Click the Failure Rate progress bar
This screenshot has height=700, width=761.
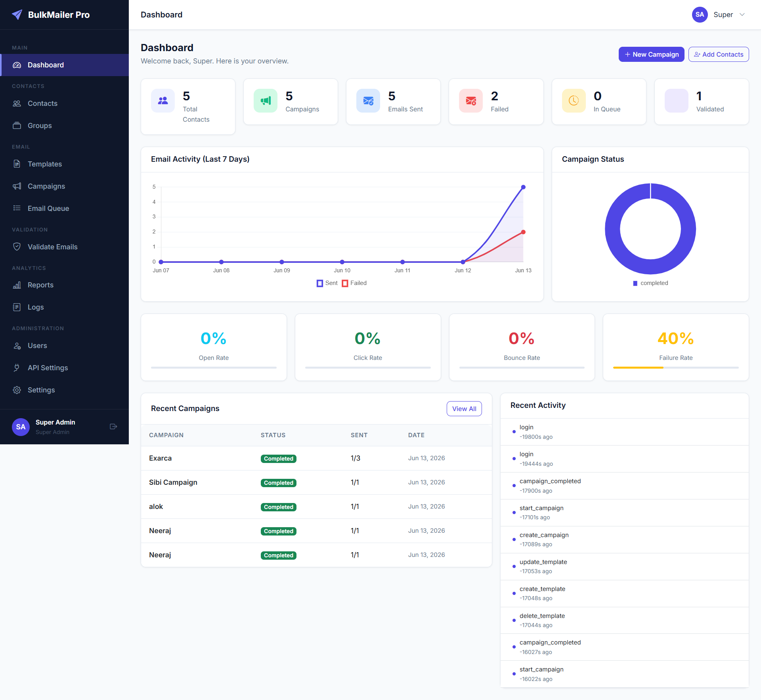pos(676,367)
